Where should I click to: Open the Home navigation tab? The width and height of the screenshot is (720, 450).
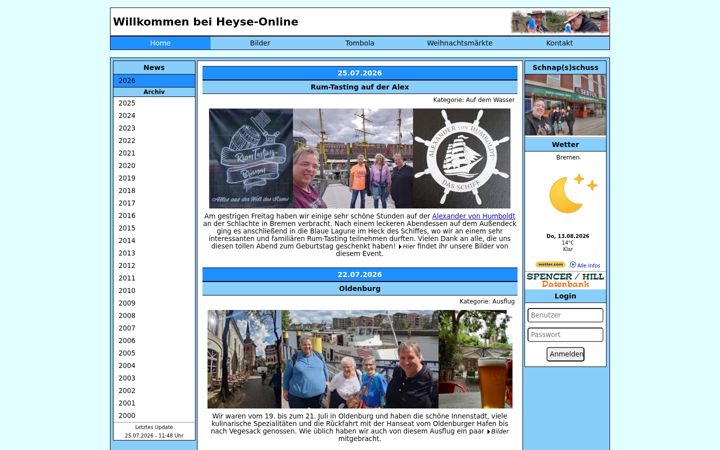(160, 43)
